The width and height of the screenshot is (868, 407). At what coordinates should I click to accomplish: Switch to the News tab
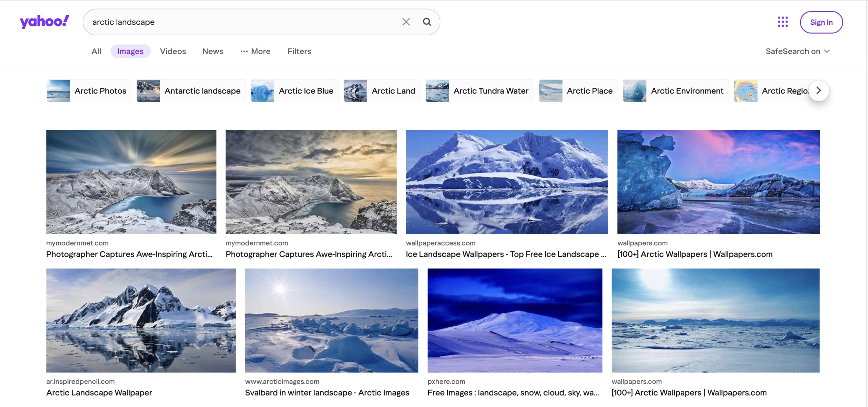pyautogui.click(x=213, y=51)
